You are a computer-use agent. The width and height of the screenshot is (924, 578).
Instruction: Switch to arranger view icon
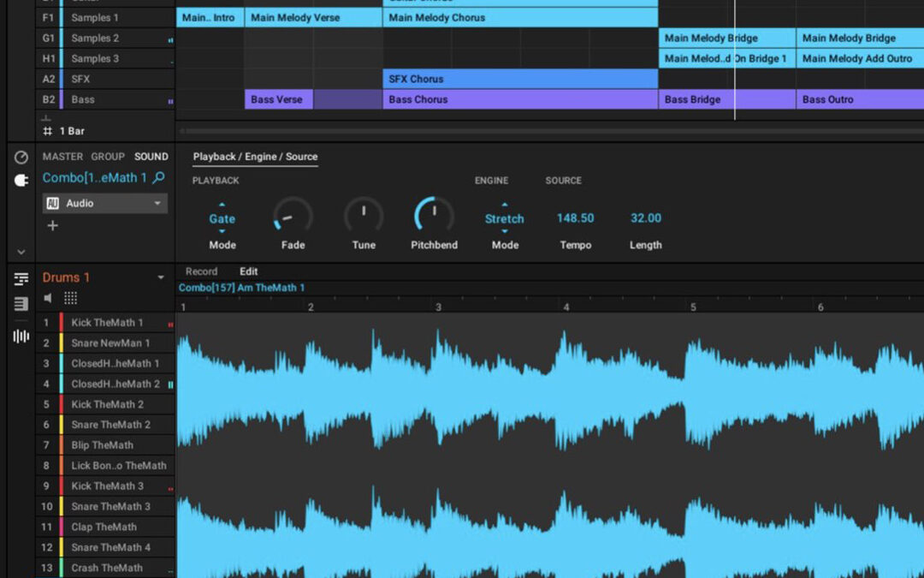tap(21, 277)
